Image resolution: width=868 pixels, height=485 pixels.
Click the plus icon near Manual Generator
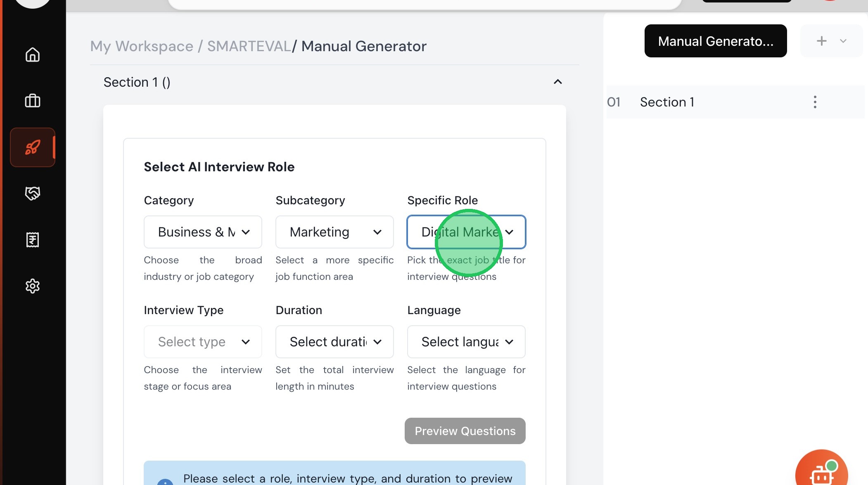[x=821, y=41]
